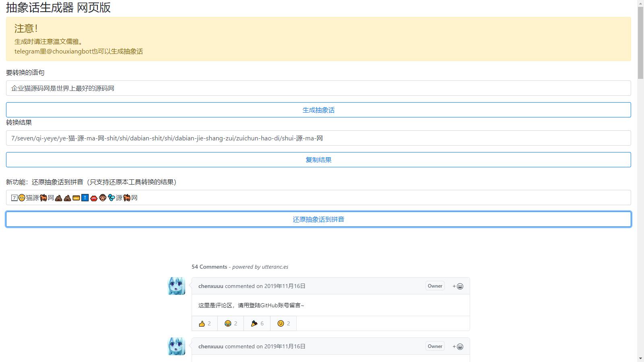The height and width of the screenshot is (362, 644).
Task: Open chenxuuu username link in first comment
Action: click(211, 286)
